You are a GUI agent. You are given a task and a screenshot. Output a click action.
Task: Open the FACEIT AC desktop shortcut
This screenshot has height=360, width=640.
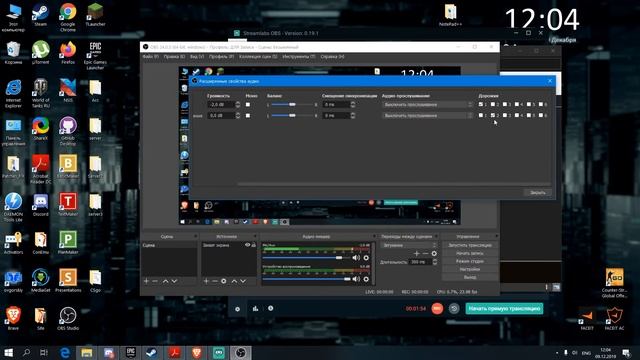[614, 319]
